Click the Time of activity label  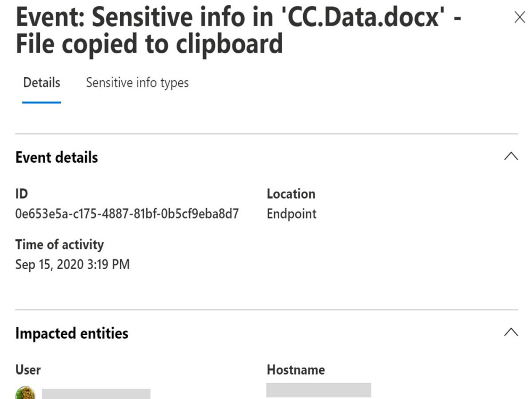60,245
